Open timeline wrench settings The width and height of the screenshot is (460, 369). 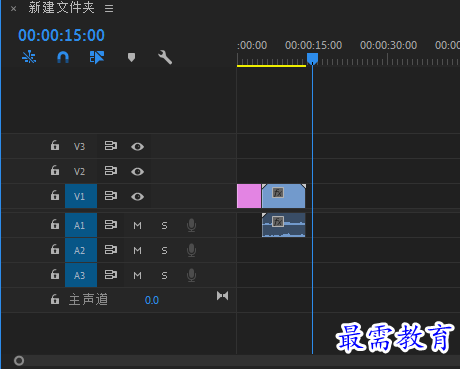pos(165,57)
